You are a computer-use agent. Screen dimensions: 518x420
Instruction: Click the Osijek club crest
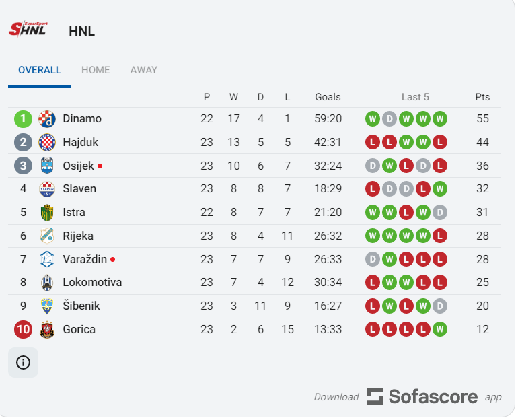(47, 166)
